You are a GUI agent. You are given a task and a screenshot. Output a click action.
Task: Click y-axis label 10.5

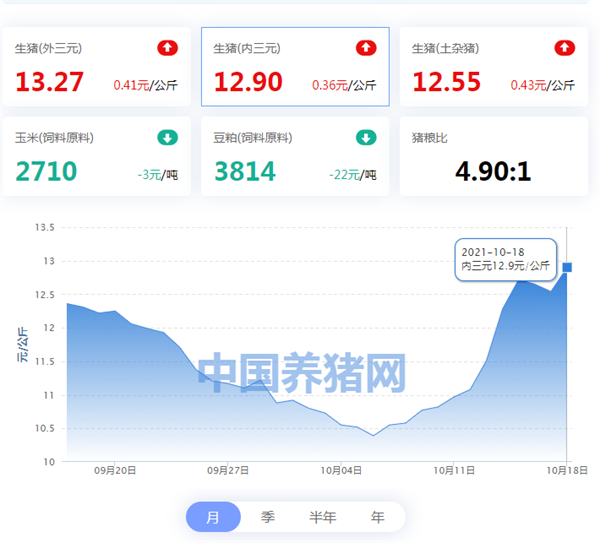45,429
